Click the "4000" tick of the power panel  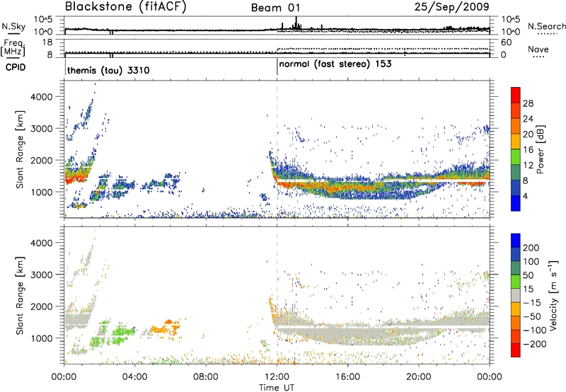click(42, 97)
